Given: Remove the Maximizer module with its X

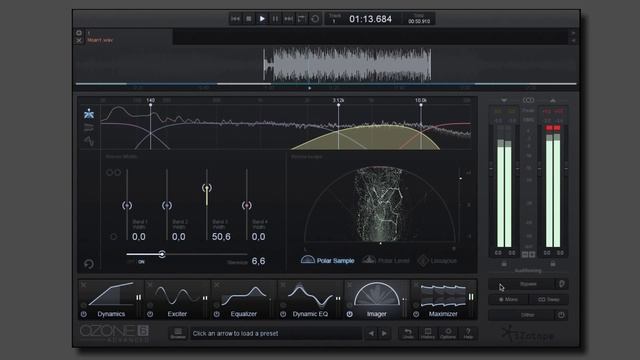Looking at the screenshot, I should (x=416, y=284).
